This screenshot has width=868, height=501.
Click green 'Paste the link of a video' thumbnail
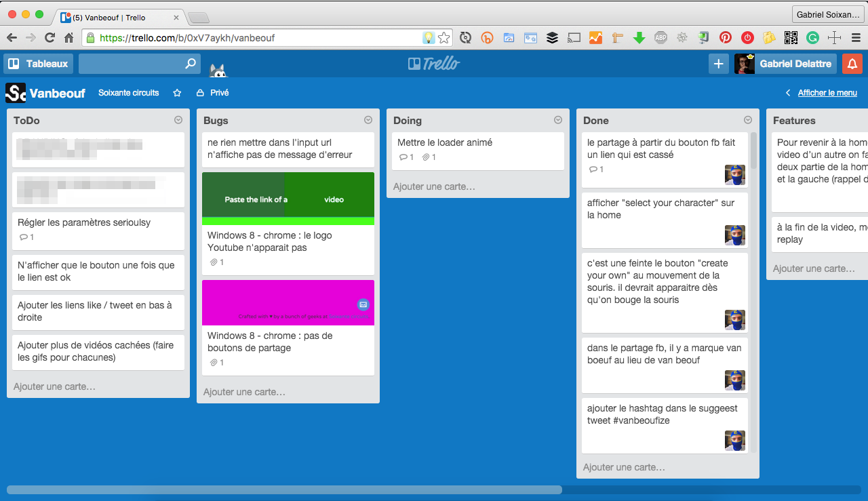tap(288, 199)
